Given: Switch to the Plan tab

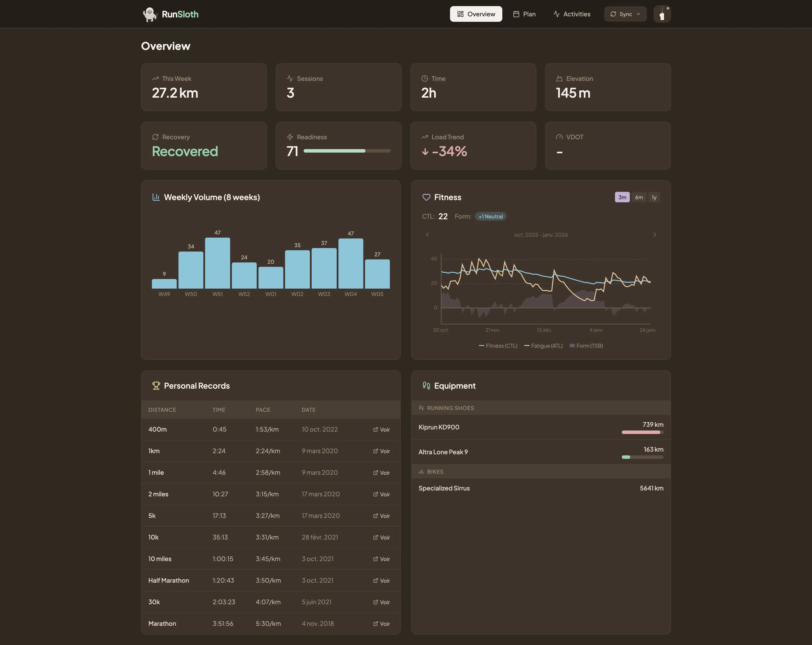Looking at the screenshot, I should coord(524,14).
